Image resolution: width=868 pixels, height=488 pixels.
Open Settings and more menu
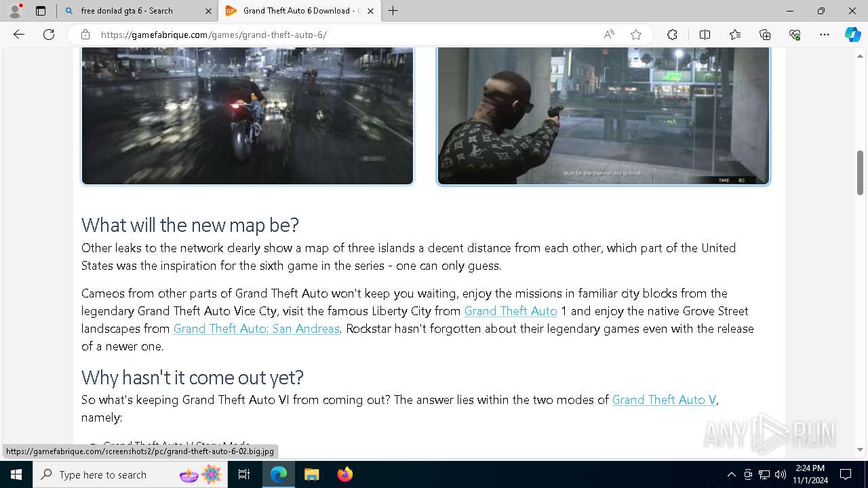pyautogui.click(x=825, y=35)
